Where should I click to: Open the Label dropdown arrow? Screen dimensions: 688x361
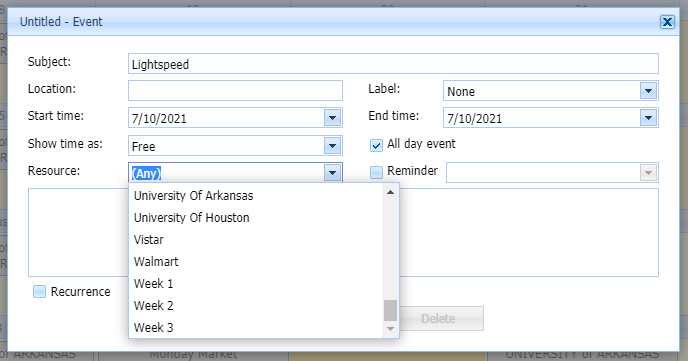point(648,91)
